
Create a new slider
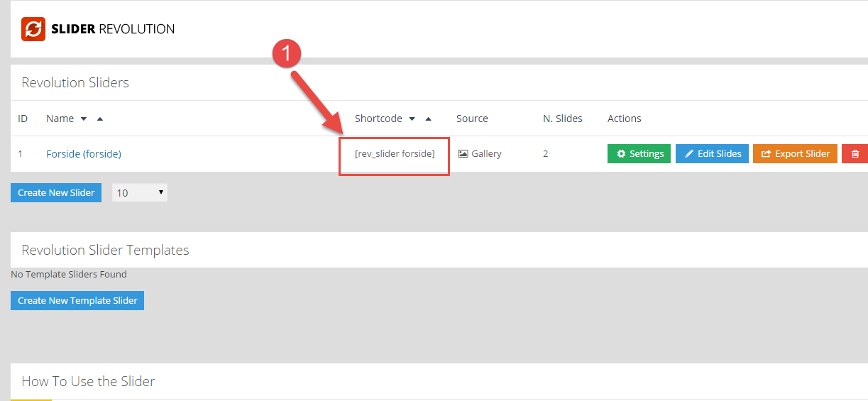56,192
